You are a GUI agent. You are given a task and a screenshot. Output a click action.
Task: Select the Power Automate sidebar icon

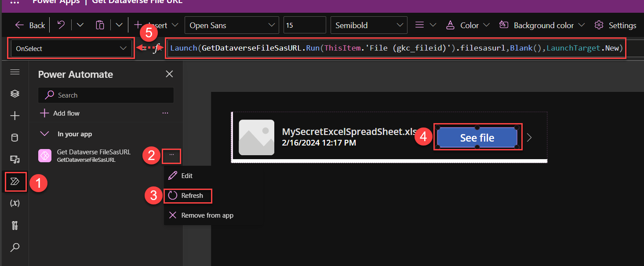15,182
